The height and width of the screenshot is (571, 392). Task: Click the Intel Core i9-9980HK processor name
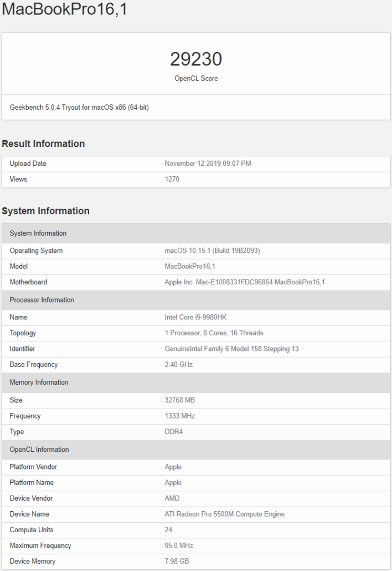click(x=195, y=317)
